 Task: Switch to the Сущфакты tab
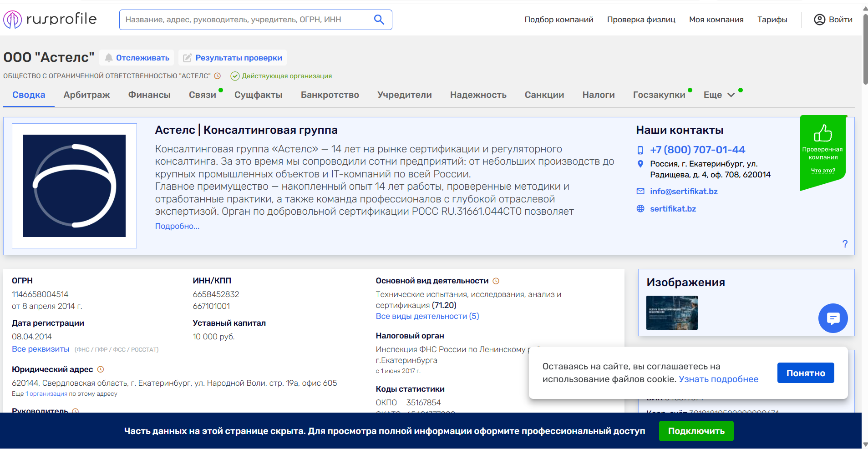click(x=258, y=95)
